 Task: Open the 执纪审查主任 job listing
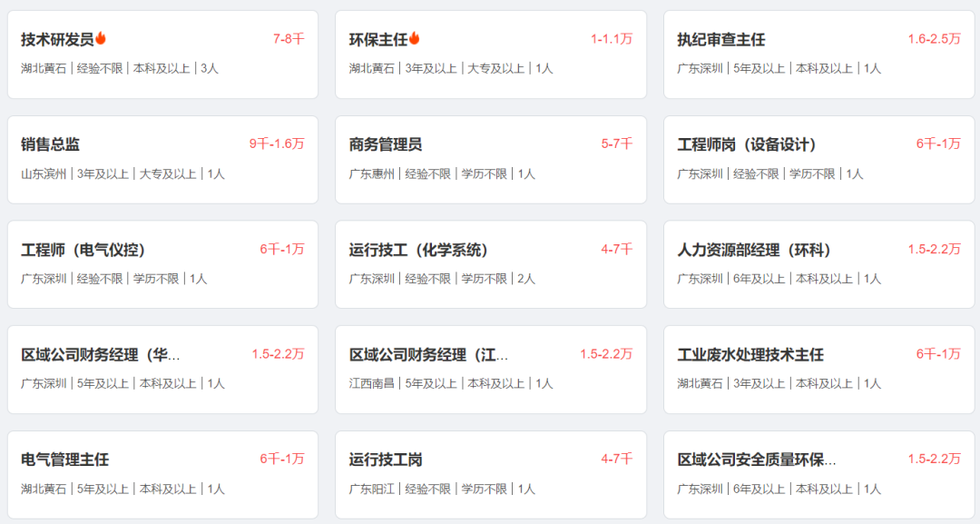[x=721, y=39]
